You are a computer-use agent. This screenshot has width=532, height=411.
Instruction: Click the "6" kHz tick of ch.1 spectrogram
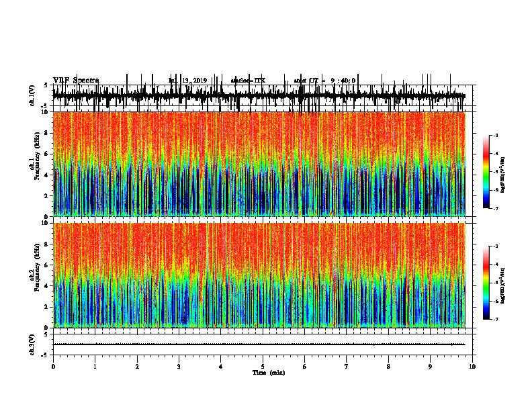(x=47, y=154)
